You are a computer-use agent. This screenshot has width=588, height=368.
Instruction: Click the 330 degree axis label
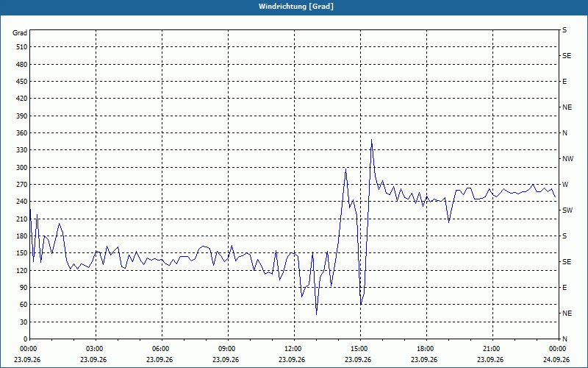22,150
